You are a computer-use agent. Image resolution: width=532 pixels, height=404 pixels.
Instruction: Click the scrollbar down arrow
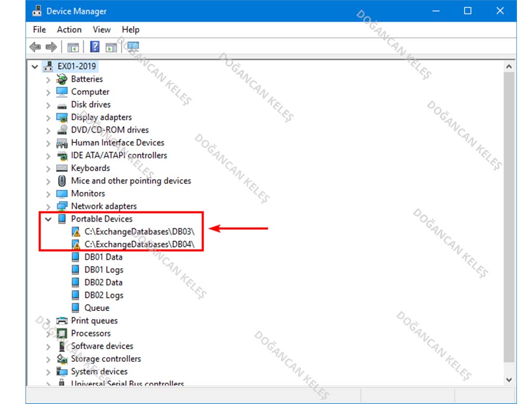(x=509, y=380)
